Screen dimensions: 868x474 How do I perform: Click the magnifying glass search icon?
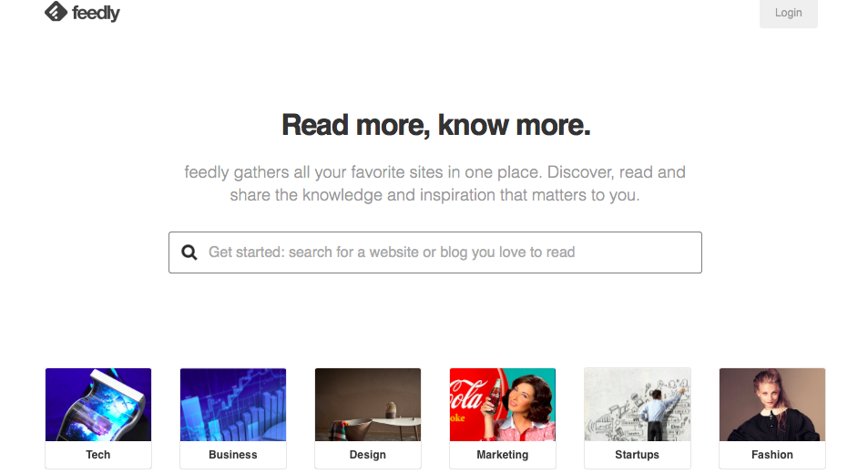click(189, 252)
